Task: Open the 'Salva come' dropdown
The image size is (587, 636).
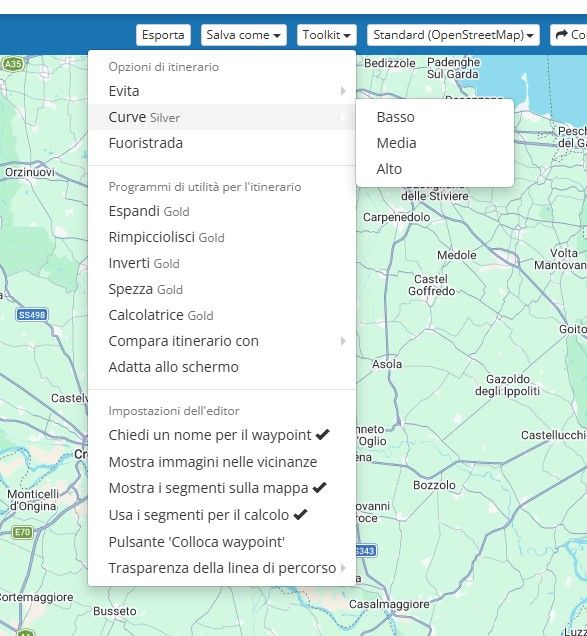Action: tap(243, 35)
